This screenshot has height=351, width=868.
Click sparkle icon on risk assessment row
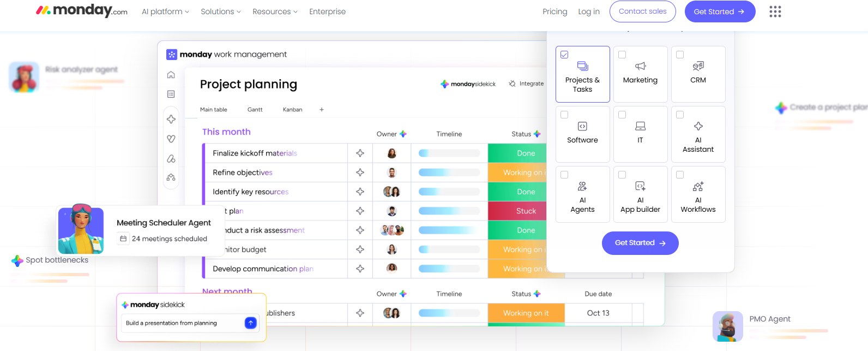pos(360,230)
